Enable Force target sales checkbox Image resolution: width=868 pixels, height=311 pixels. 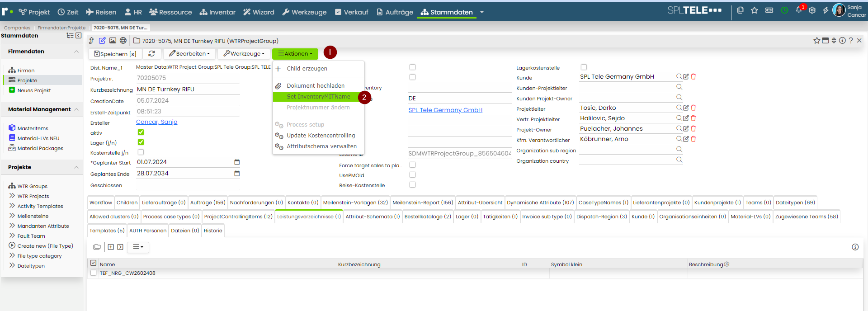(412, 165)
